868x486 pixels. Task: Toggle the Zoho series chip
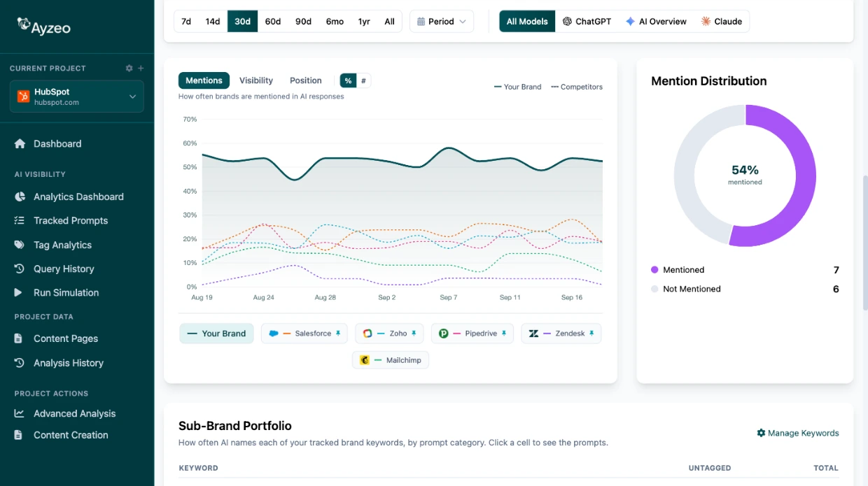pyautogui.click(x=389, y=334)
